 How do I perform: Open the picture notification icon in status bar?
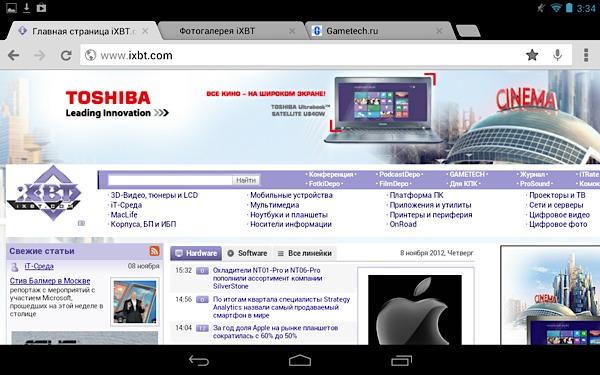[11, 8]
